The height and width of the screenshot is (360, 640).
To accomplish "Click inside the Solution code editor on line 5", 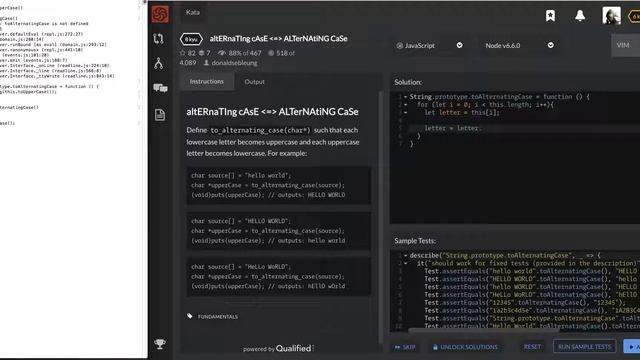I will pos(524,128).
